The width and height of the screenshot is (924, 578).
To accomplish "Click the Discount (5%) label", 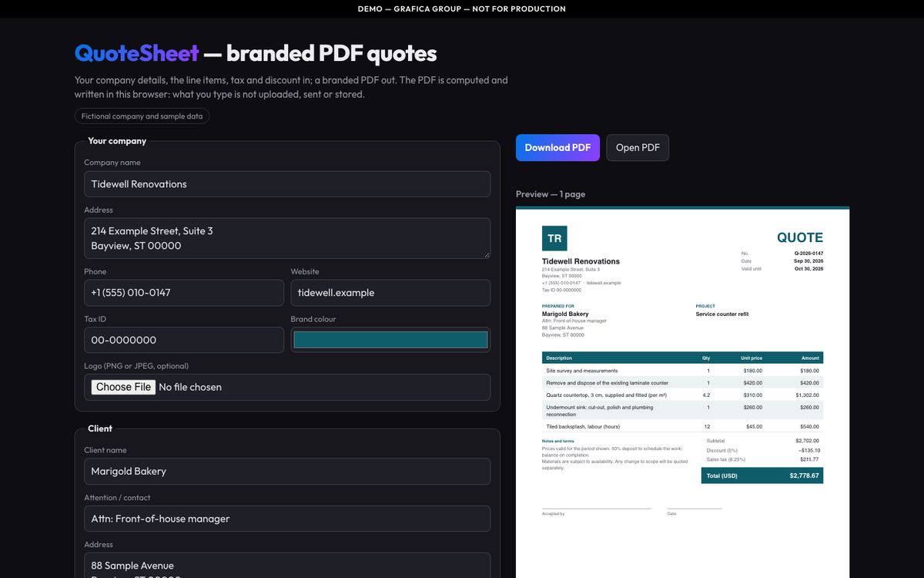I will tap(722, 450).
